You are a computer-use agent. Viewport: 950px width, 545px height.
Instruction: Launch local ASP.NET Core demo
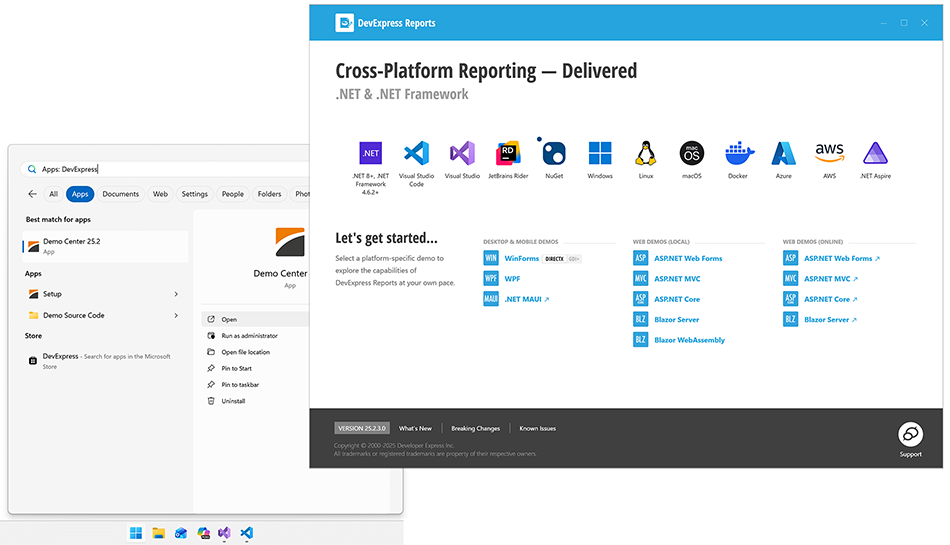pyautogui.click(x=677, y=299)
